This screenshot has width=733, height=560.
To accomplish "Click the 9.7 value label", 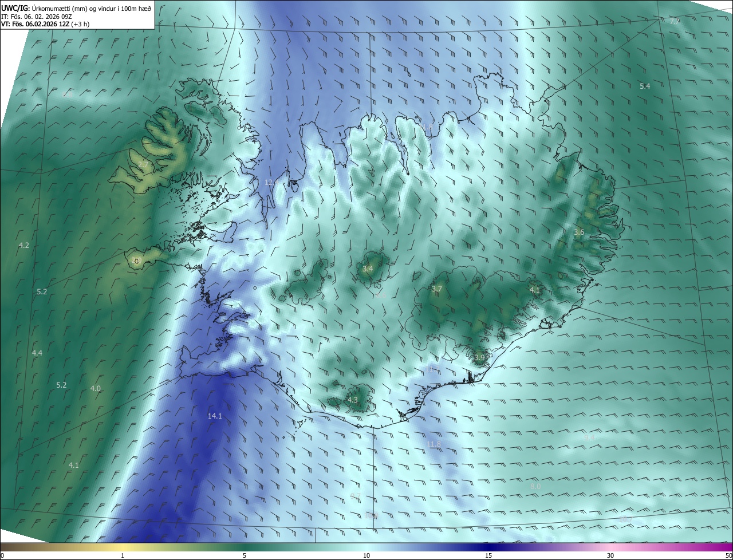I will coord(355,496).
